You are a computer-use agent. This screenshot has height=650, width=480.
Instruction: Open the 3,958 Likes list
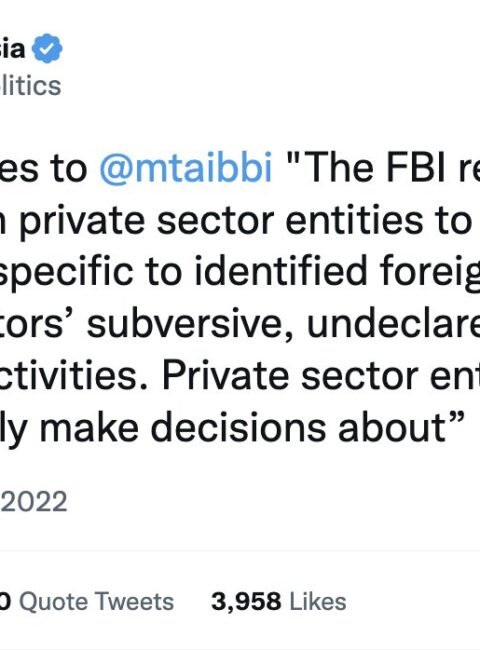pyautogui.click(x=279, y=601)
